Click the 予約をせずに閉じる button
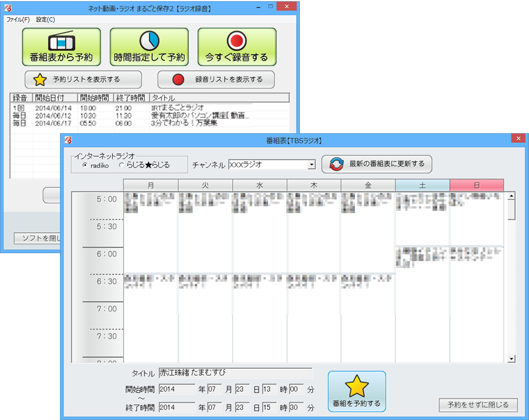 tap(478, 404)
